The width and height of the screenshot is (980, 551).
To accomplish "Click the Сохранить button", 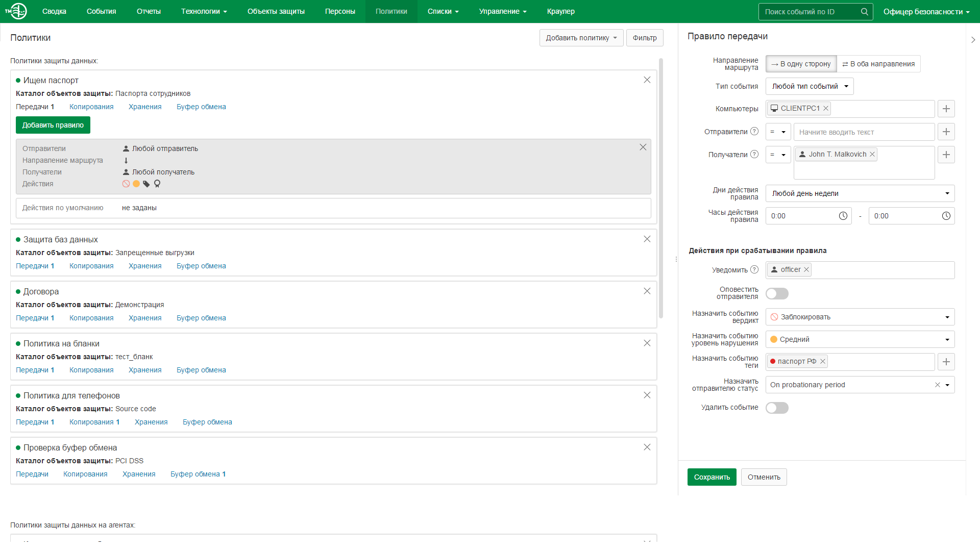I will click(712, 477).
